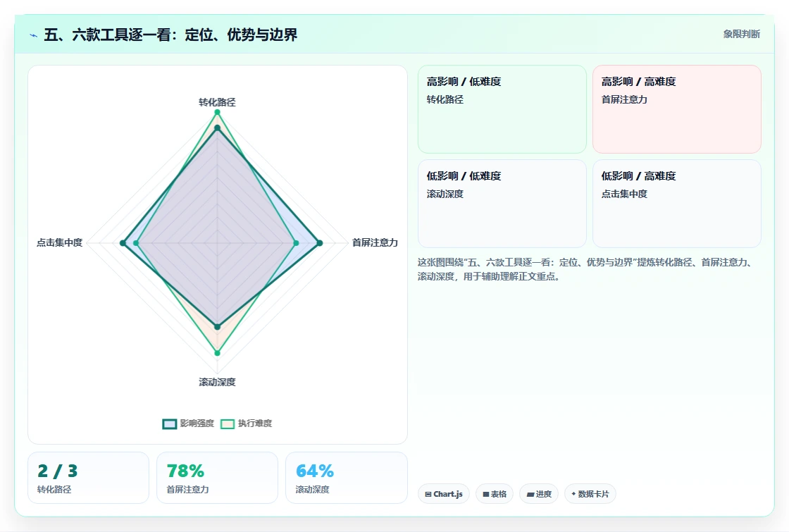Click the icon in the 表格 tag
The width and height of the screenshot is (789, 532).
[486, 494]
